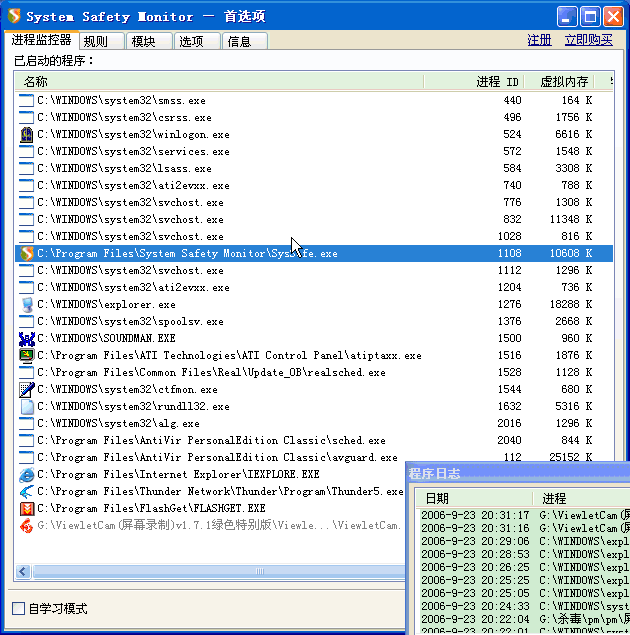
Task: Click the SysSafe.exe shield icon
Action: pyautogui.click(x=26, y=254)
